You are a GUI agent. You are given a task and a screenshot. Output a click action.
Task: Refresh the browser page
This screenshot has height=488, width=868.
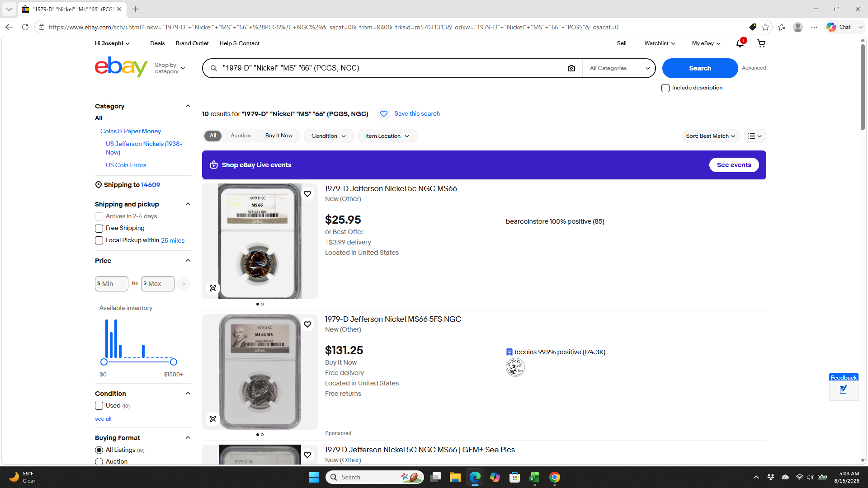click(25, 27)
